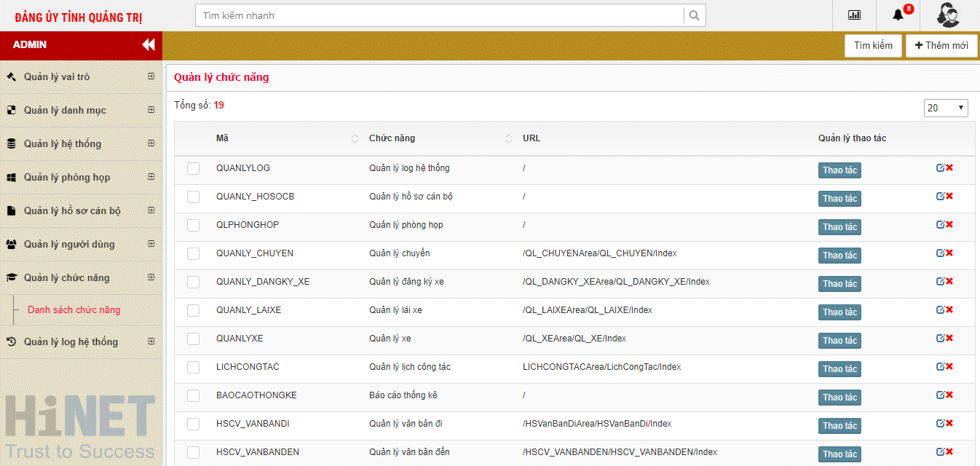
Task: Click edit icon for QUANLYXE row
Action: 940,339
